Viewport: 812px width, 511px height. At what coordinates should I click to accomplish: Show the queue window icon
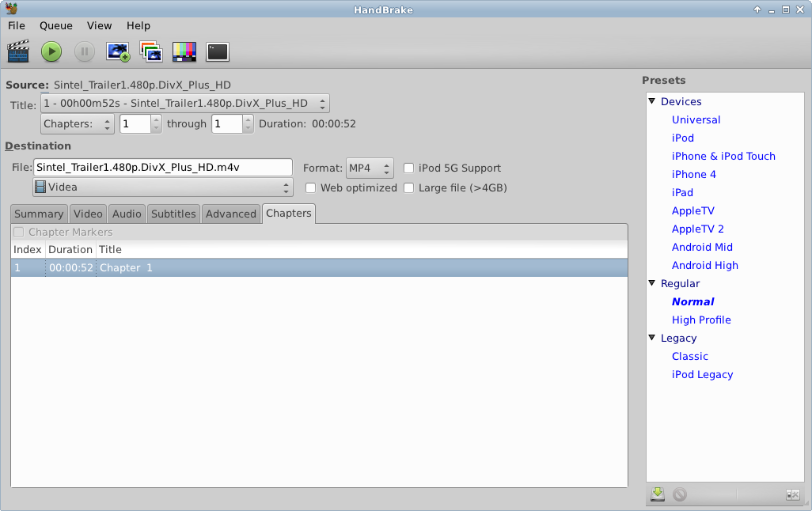click(x=151, y=51)
